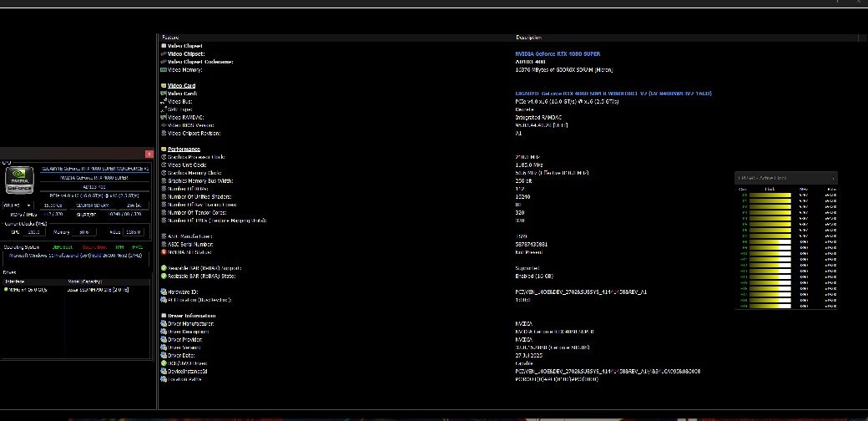868x421 pixels.
Task: Click the GIGABYTE GeForce RTX 4080 SUPER WINDFORCE value
Action: pos(613,94)
